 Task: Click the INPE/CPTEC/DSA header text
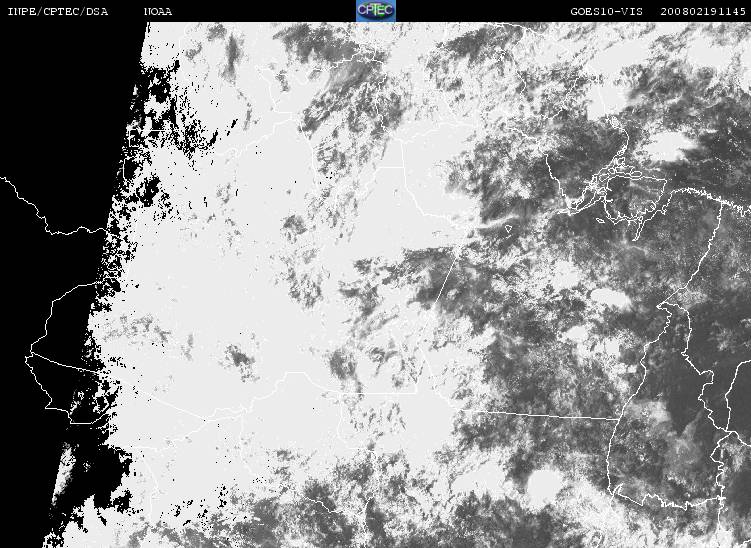click(x=58, y=11)
